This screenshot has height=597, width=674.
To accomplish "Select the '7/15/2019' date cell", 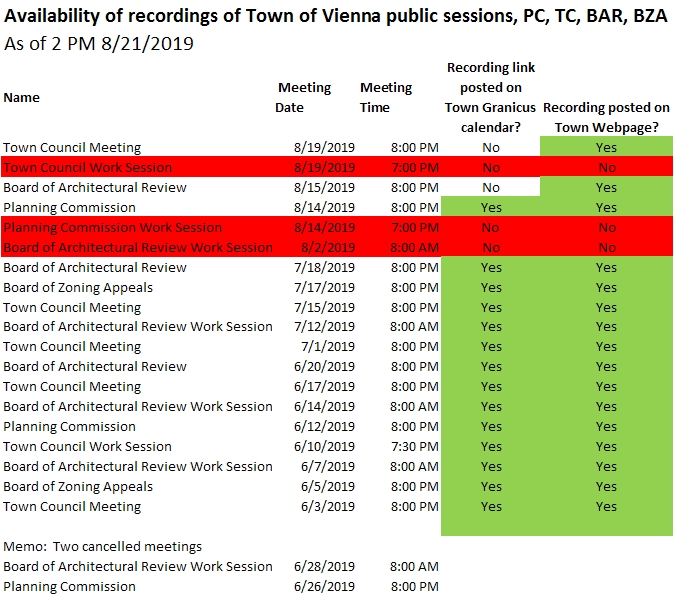I will 324,307.
